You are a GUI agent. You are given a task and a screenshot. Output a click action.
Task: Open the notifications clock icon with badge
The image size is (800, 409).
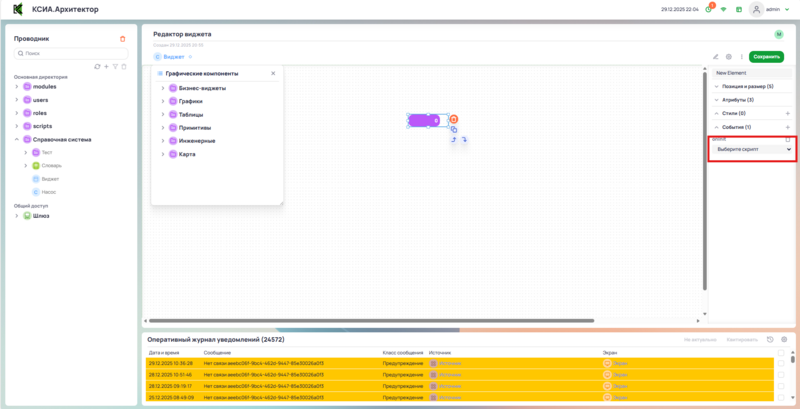pyautogui.click(x=708, y=8)
